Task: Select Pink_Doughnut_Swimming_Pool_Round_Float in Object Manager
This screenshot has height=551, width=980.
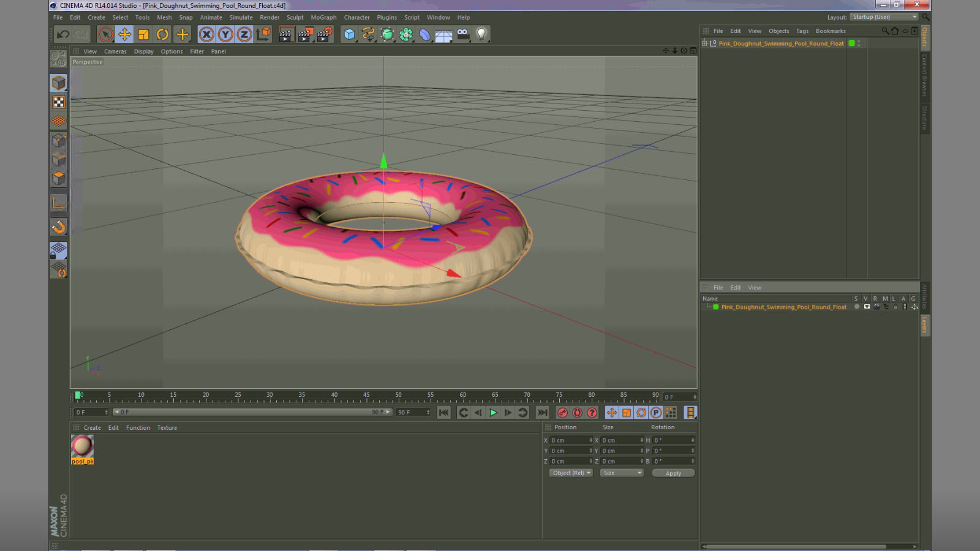Action: pyautogui.click(x=781, y=43)
